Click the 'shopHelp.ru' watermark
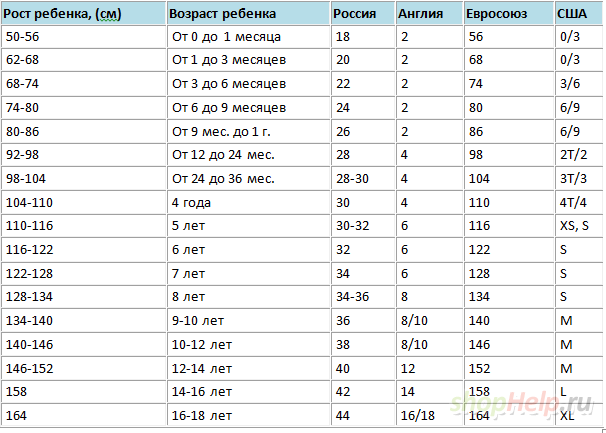606x433 pixels. (521, 403)
